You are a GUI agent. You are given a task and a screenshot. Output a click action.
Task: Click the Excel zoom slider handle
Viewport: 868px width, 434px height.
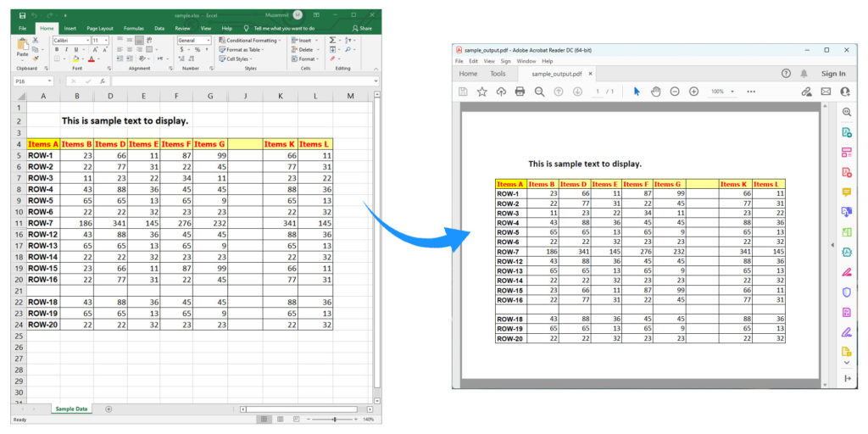click(336, 419)
